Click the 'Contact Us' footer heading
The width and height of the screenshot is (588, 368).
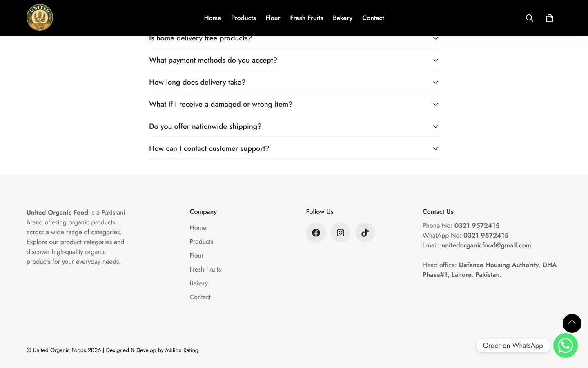coord(438,212)
